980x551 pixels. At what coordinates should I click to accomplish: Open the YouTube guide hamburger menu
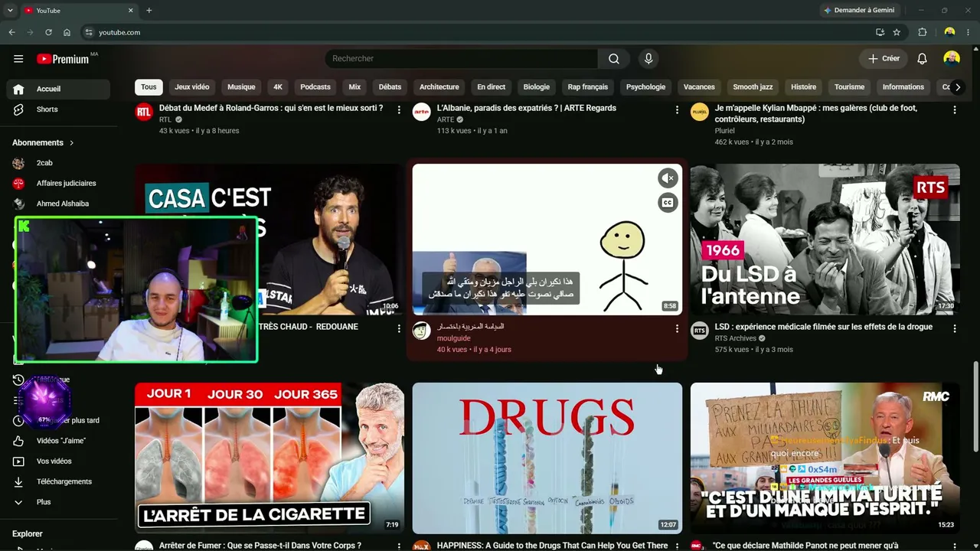click(x=18, y=59)
